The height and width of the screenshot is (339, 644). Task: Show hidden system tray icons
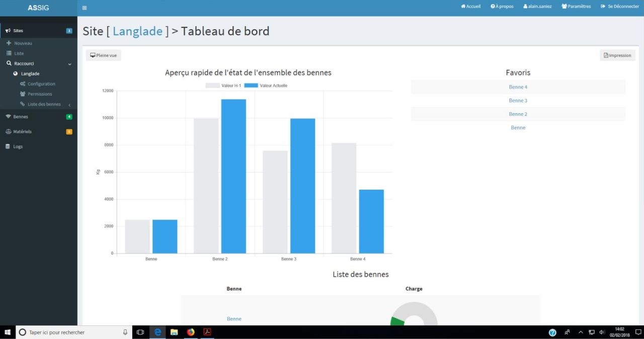[x=581, y=332]
